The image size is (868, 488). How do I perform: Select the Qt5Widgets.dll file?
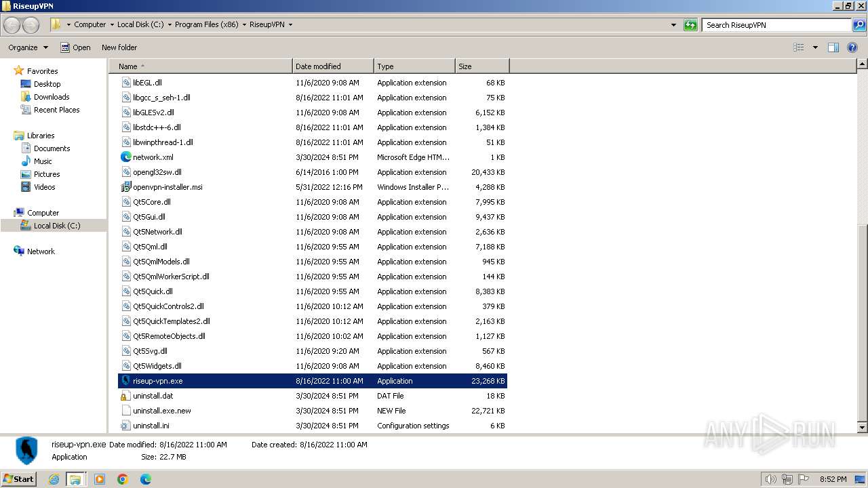[157, 366]
